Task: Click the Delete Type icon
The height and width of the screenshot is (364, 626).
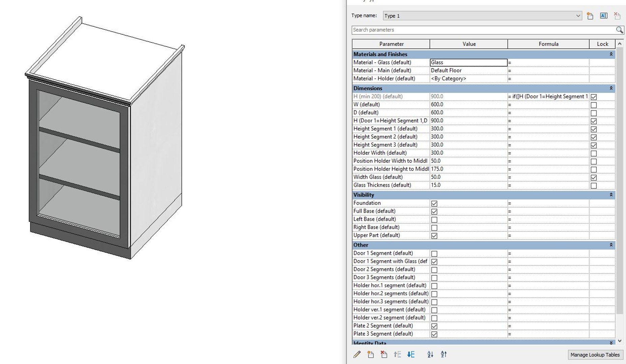Action: tap(617, 16)
